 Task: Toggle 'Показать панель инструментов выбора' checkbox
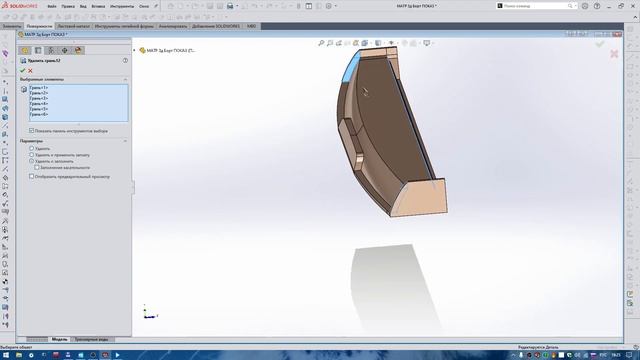31,131
